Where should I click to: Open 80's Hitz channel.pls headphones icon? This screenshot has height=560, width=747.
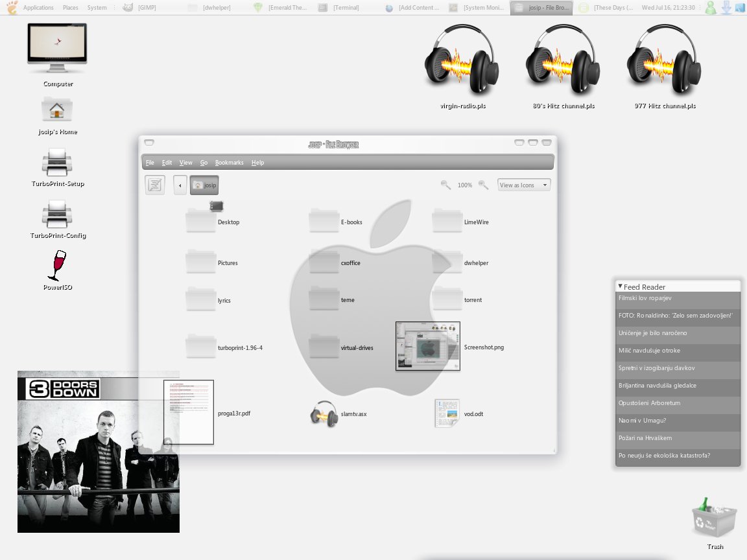563,60
